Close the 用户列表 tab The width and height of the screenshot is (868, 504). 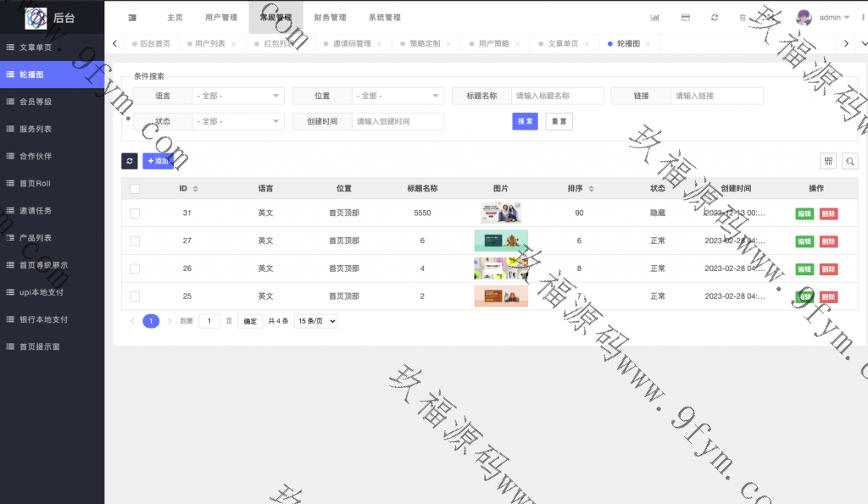[x=233, y=44]
